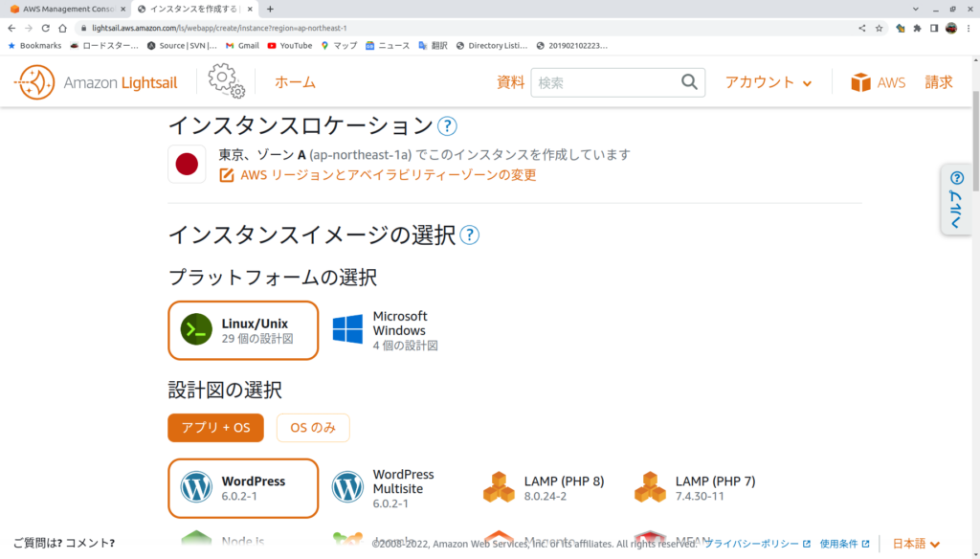The height and width of the screenshot is (559, 980).
Task: Click the browser home icon
Action: click(62, 28)
